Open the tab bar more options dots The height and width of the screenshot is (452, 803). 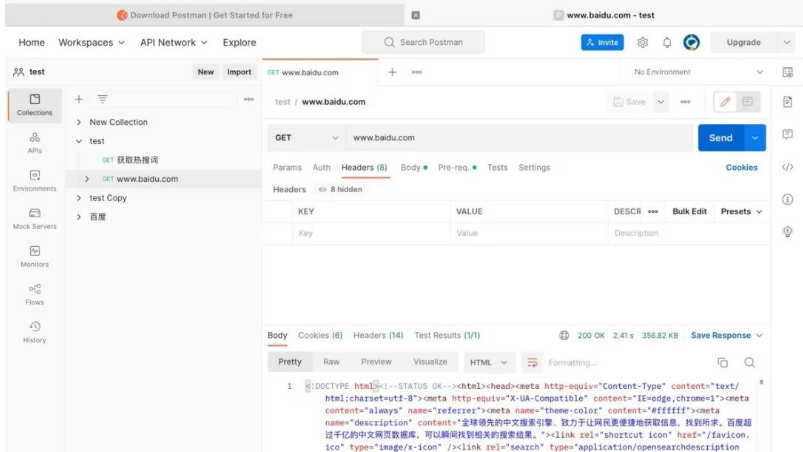click(417, 72)
